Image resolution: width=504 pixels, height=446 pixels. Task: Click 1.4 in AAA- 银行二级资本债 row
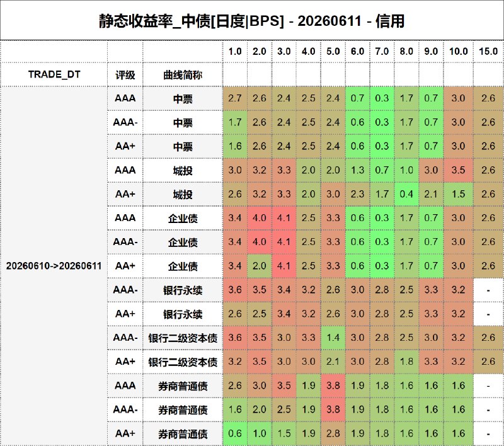[x=333, y=338]
